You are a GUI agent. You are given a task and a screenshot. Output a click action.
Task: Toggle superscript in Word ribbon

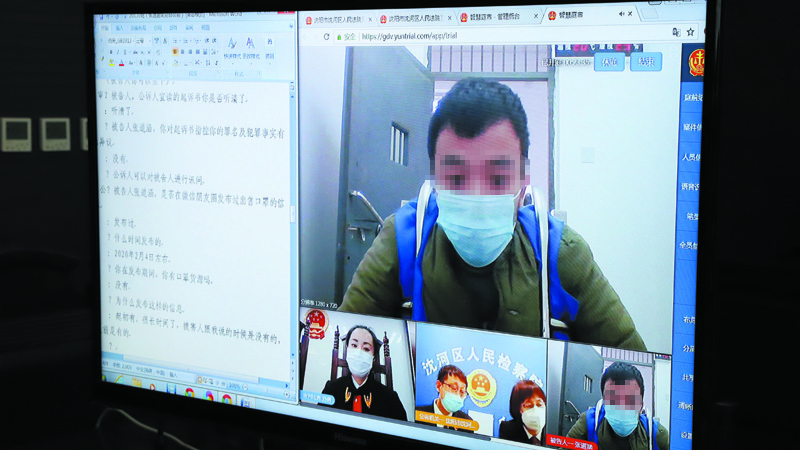click(149, 52)
